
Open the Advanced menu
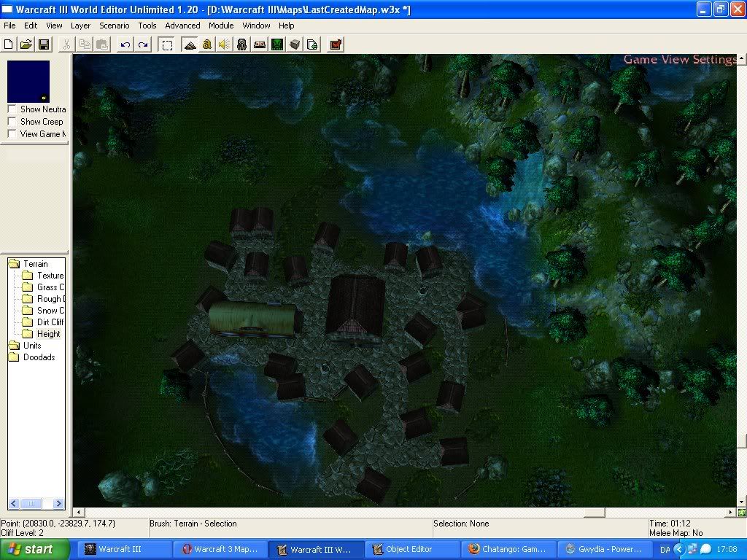click(182, 26)
